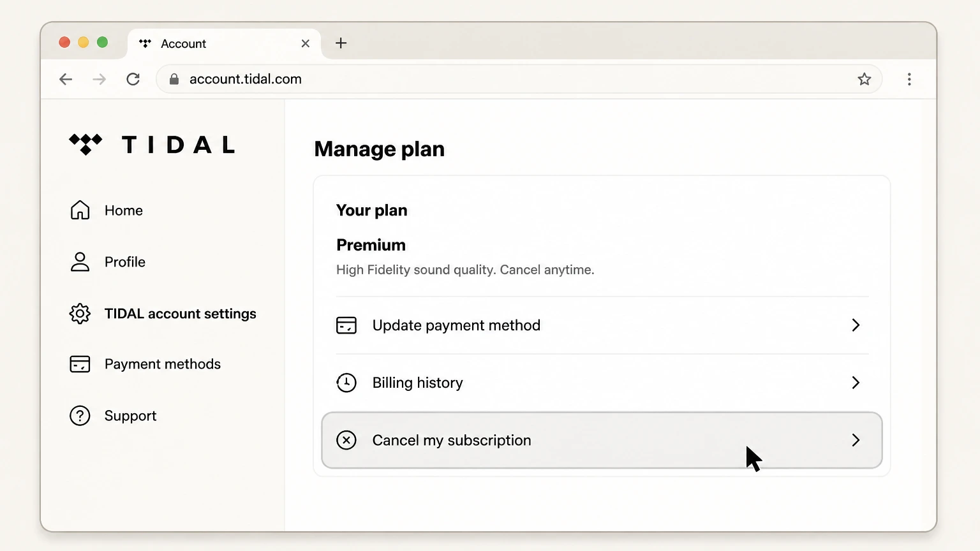Click chevron on Cancel my subscription row
This screenshot has width=980, height=551.
pyautogui.click(x=856, y=440)
